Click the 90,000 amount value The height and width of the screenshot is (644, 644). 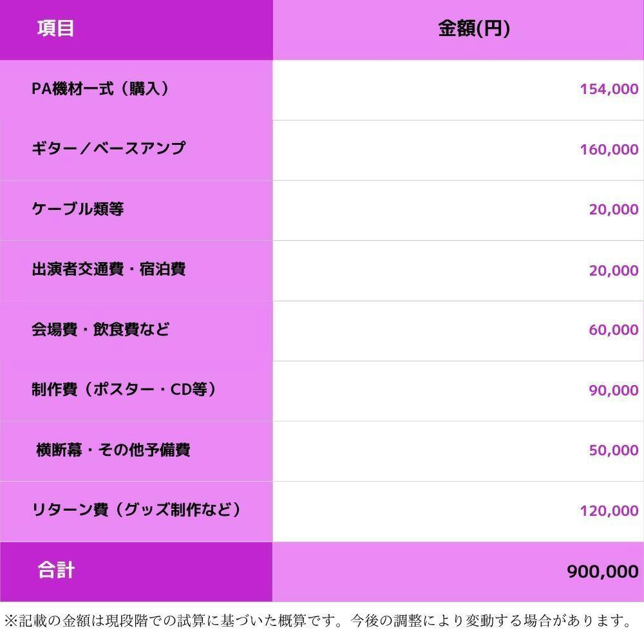point(613,390)
